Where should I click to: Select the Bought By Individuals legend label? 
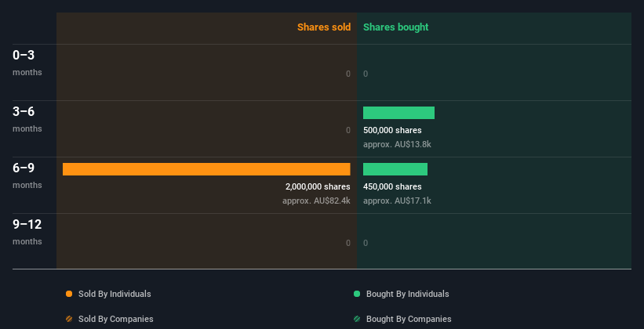coord(407,294)
